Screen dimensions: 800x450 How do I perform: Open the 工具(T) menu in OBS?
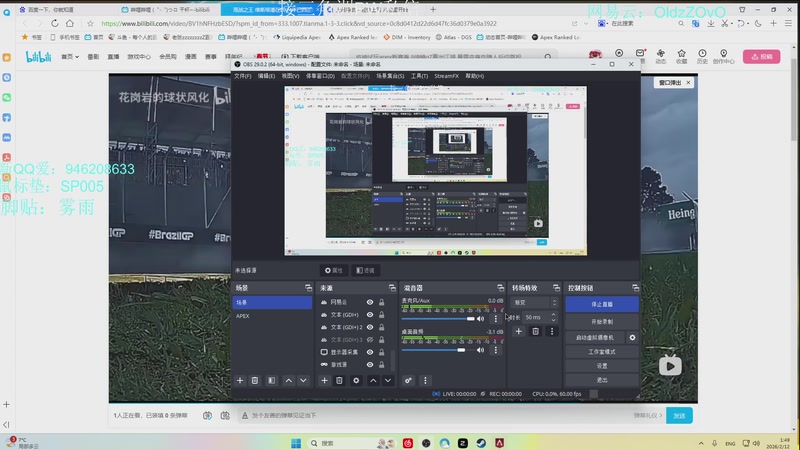point(419,75)
